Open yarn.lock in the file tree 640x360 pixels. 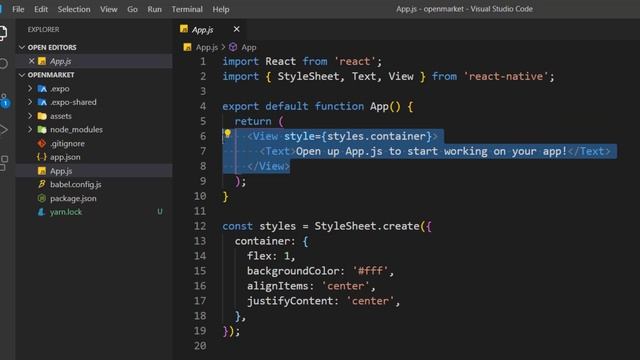click(95, 212)
